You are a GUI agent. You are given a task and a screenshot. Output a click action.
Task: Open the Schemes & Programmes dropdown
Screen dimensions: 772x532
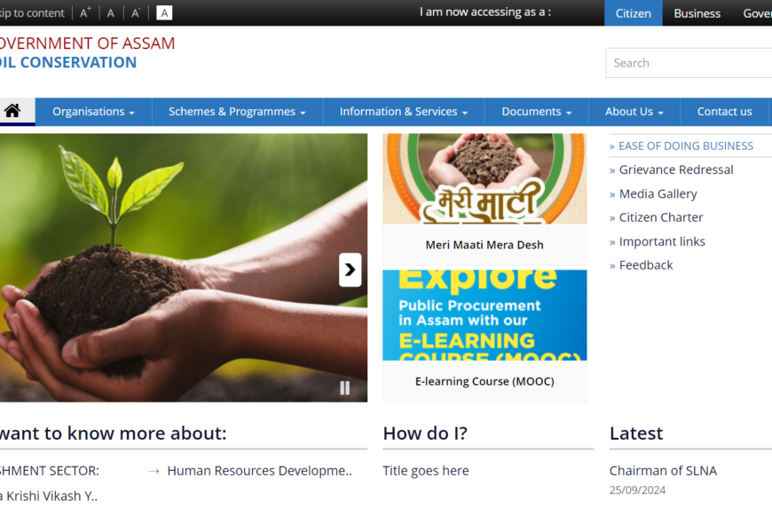tap(237, 112)
